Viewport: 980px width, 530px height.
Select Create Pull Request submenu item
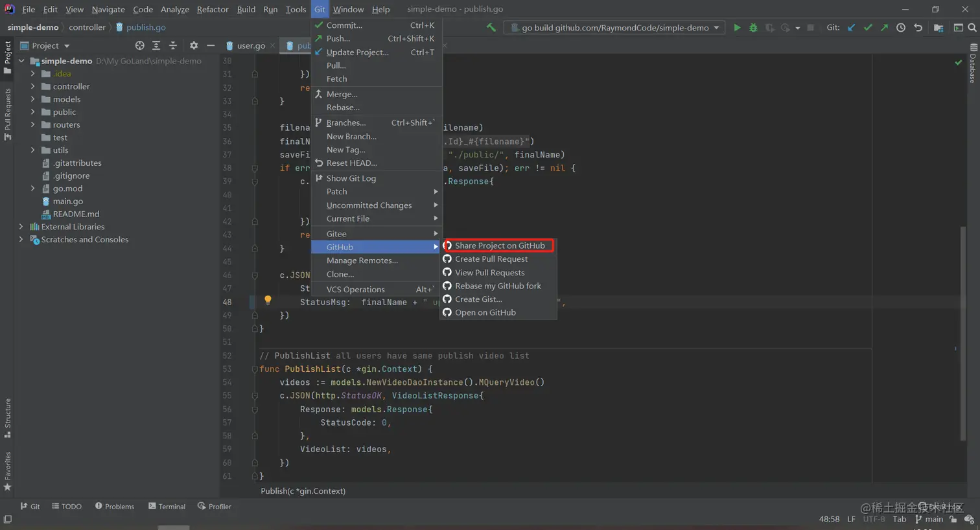tap(498, 259)
